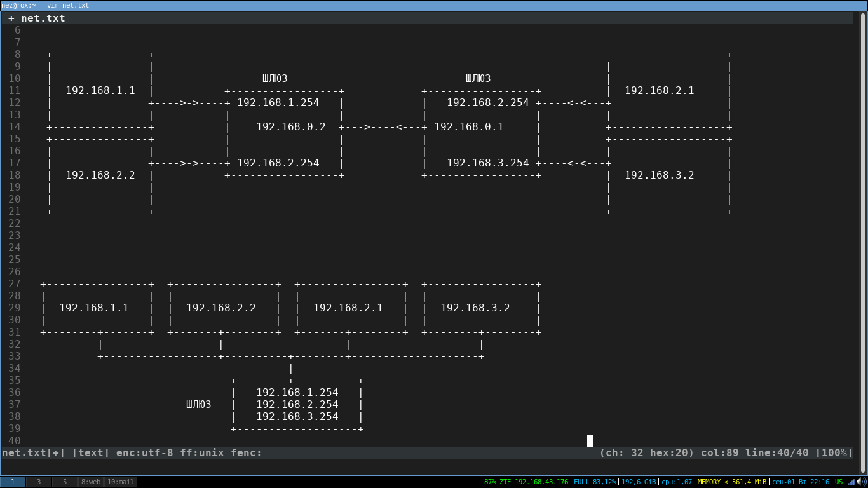868x488 pixels.
Task: Click the vim vertical scrollbar
Action: coord(863,241)
